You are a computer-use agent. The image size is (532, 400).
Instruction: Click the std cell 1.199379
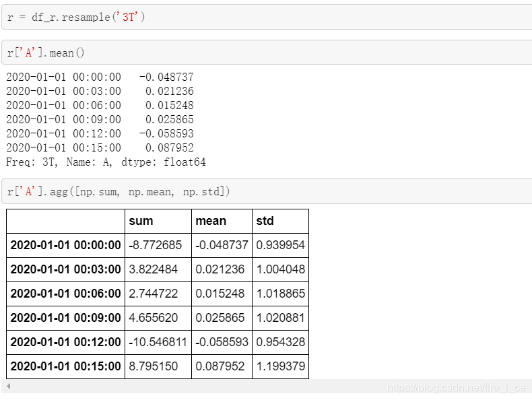point(281,366)
